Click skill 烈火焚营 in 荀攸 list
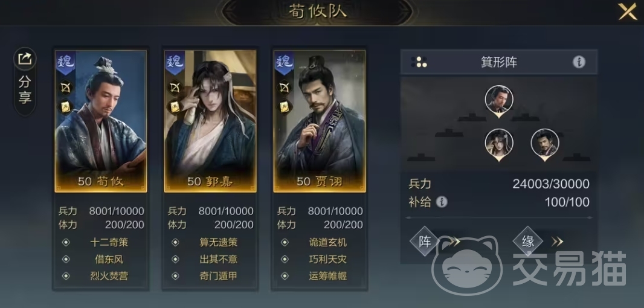644x308 pixels. 109,276
